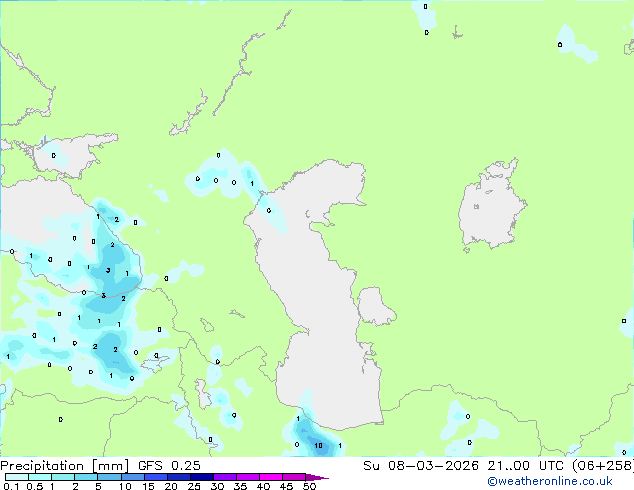Click the above-50 mm legend arrow tip

pyautogui.click(x=317, y=477)
